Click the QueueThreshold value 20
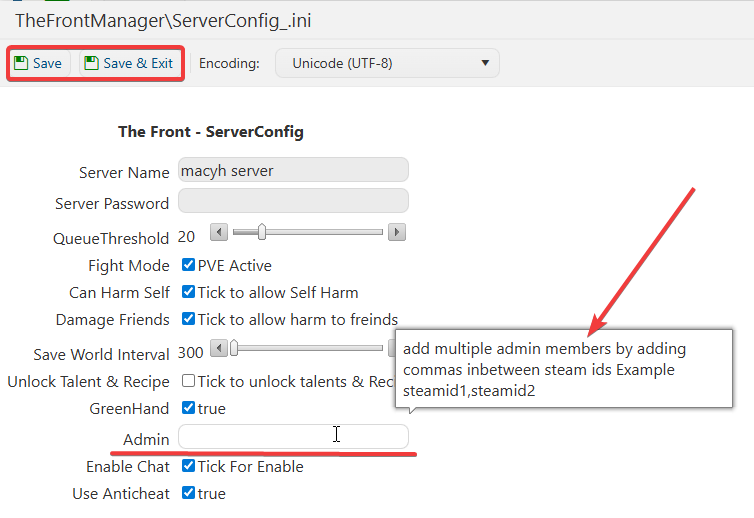Image resolution: width=754 pixels, height=518 pixels. pyautogui.click(x=186, y=237)
